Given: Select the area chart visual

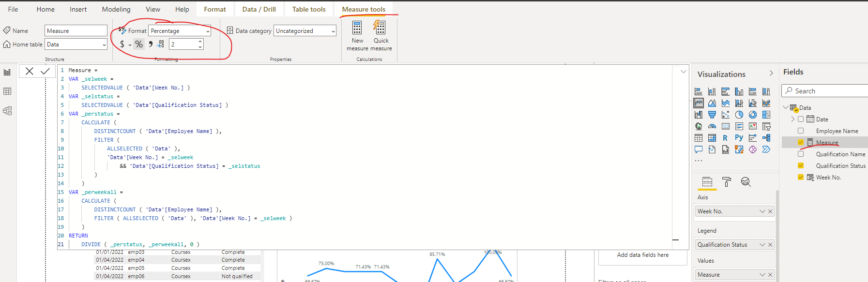Looking at the screenshot, I should (712, 103).
